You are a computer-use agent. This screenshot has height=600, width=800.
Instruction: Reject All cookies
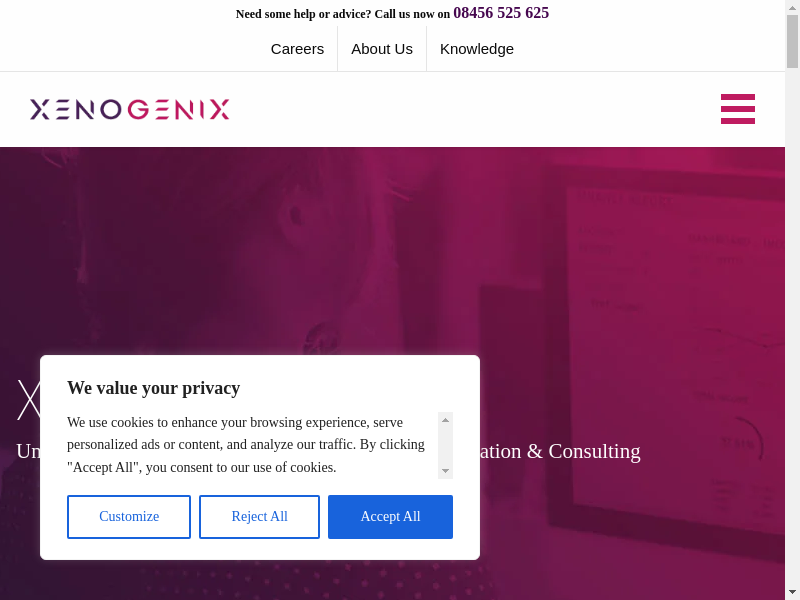(259, 517)
